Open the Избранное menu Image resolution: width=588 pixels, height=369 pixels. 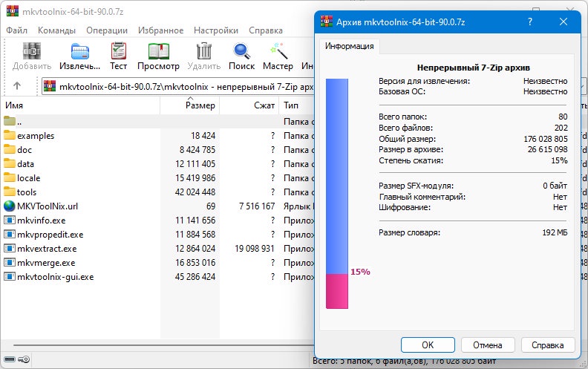coord(160,30)
